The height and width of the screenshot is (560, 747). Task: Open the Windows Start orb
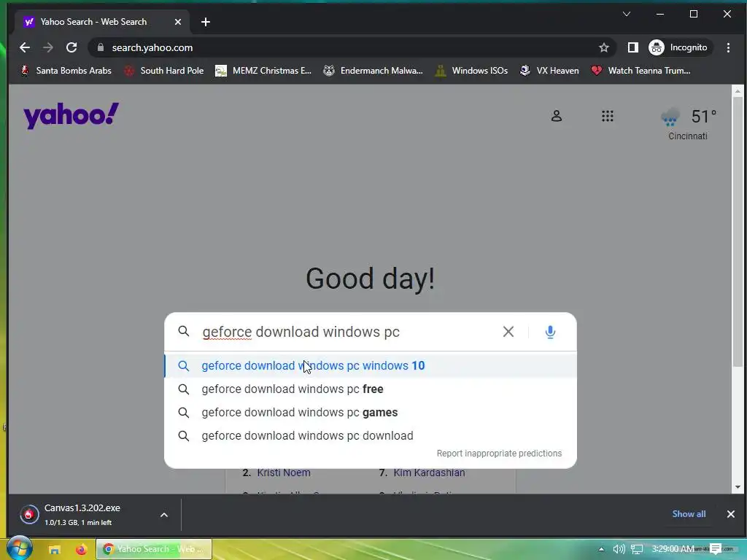(x=20, y=548)
